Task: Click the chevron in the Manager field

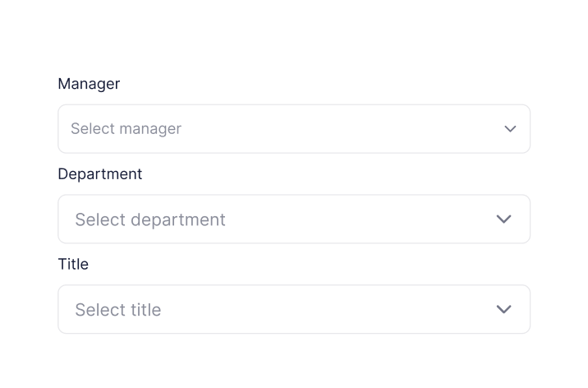Action: point(510,129)
